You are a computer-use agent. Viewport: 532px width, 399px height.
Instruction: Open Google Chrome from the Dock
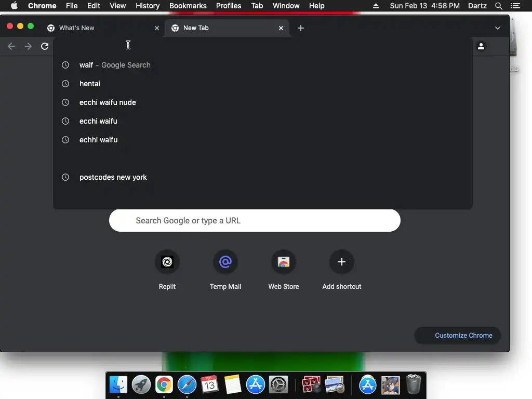164,384
